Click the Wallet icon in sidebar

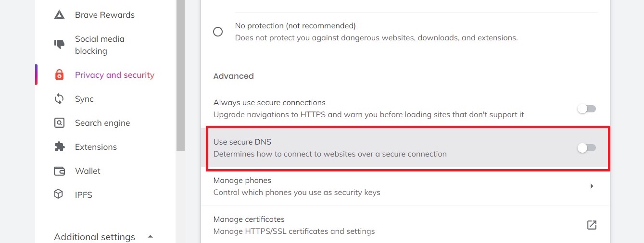click(x=59, y=171)
